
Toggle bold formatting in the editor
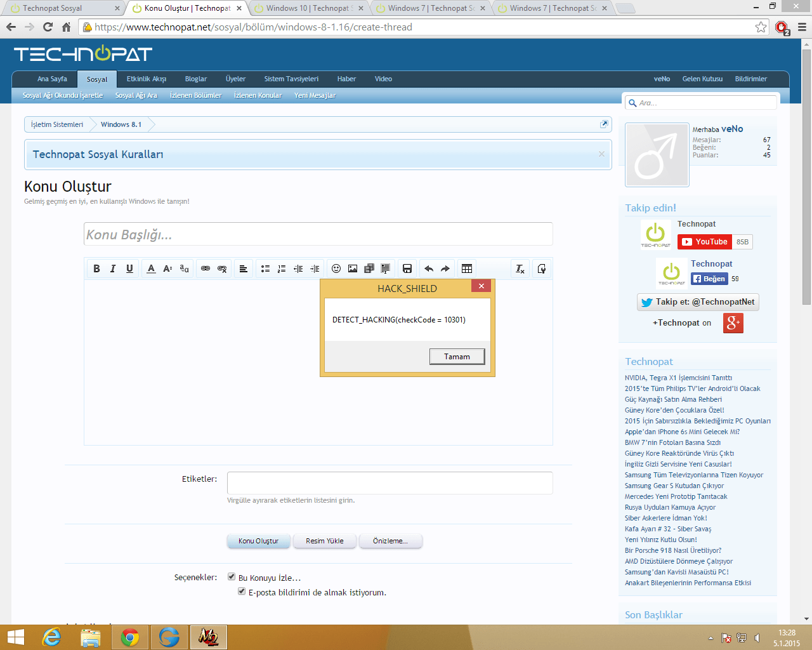(x=96, y=269)
